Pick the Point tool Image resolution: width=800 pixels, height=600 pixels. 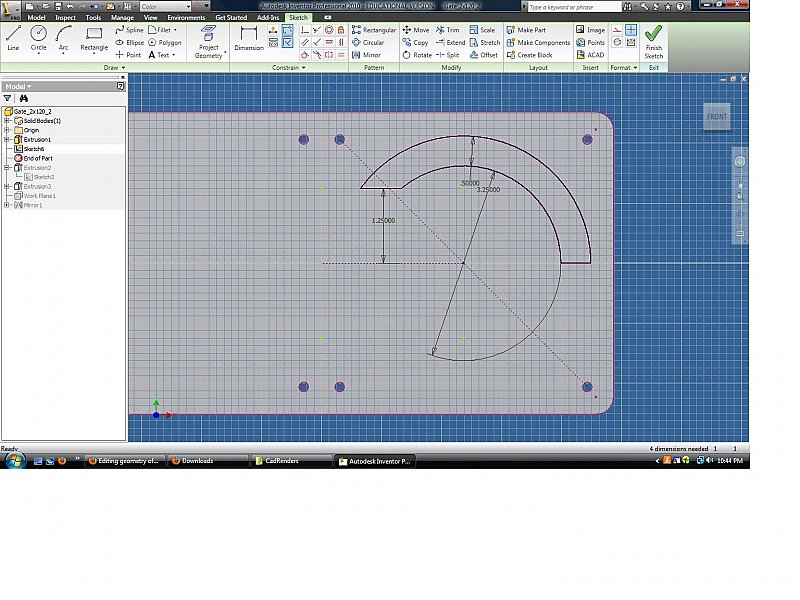coord(128,55)
